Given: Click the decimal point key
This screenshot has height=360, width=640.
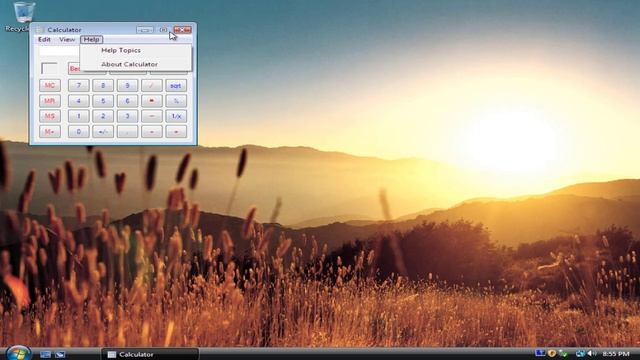Looking at the screenshot, I should pyautogui.click(x=127, y=131).
